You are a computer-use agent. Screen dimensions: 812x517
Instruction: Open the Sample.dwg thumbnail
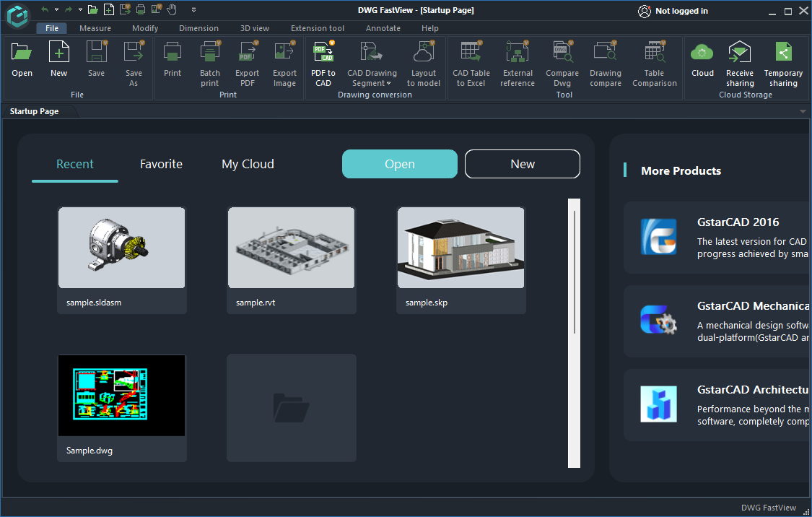point(122,395)
